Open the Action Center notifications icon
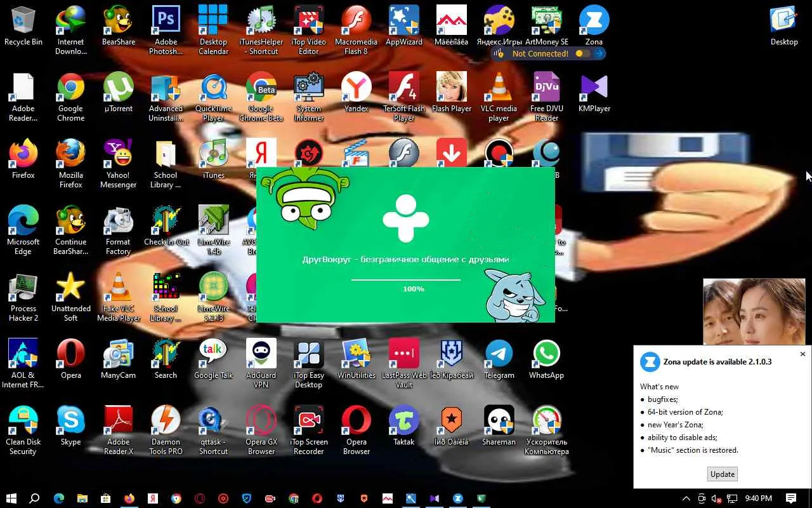This screenshot has height=508, width=812. [791, 498]
